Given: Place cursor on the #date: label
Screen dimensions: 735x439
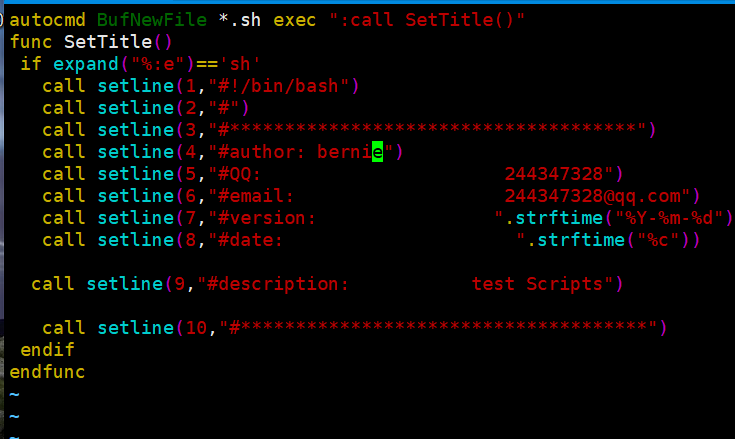Looking at the screenshot, I should [251, 240].
